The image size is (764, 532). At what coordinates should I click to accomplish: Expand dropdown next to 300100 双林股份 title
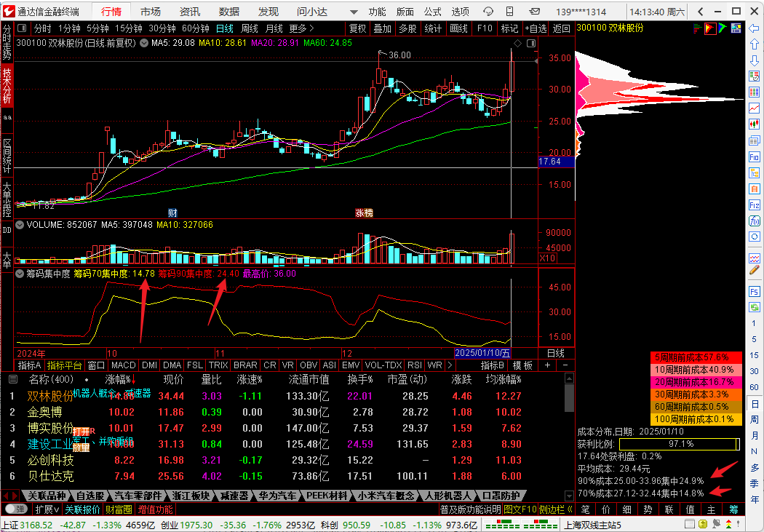point(144,43)
